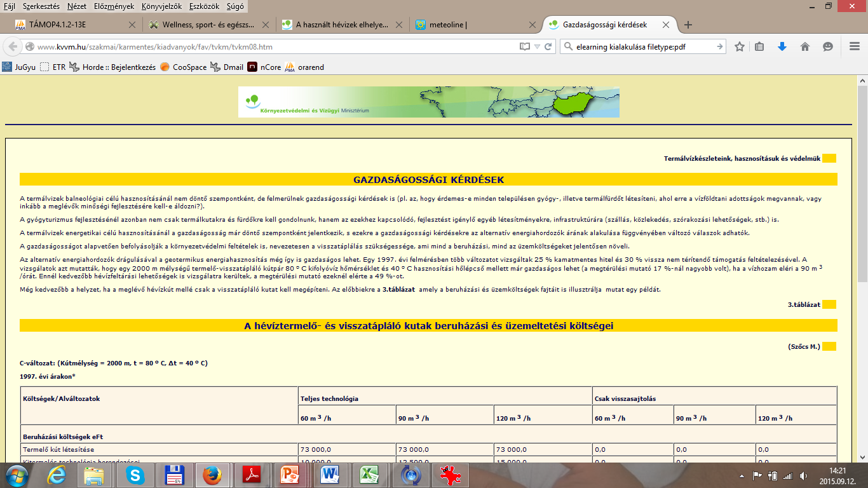
Task: Open the Eszközök menu
Action: click(205, 6)
